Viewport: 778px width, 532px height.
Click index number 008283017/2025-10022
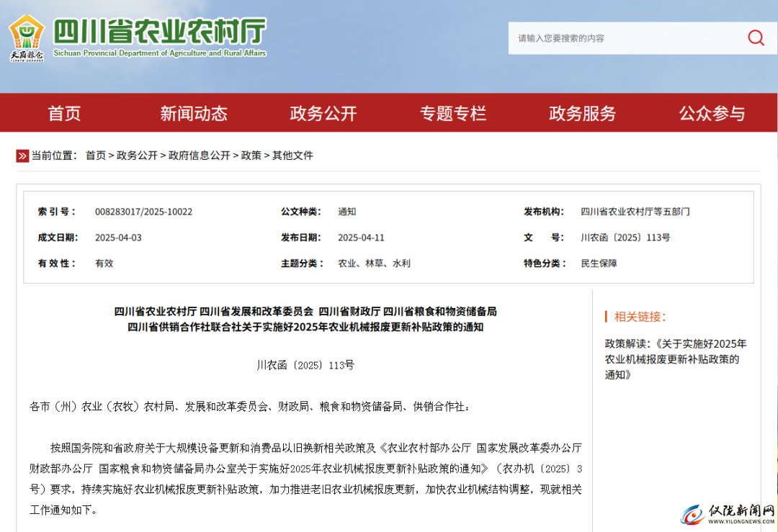pyautogui.click(x=143, y=212)
